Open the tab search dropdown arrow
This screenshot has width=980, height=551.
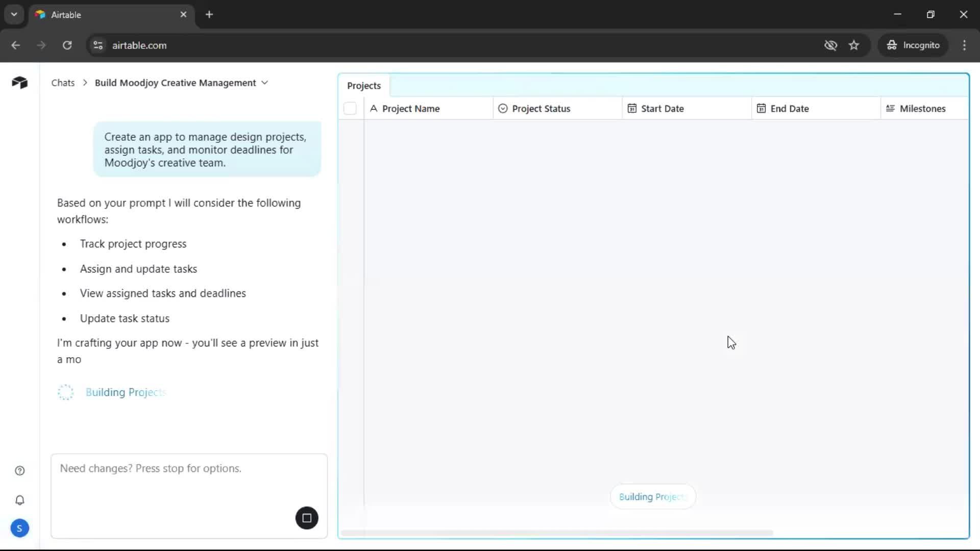tap(14, 15)
